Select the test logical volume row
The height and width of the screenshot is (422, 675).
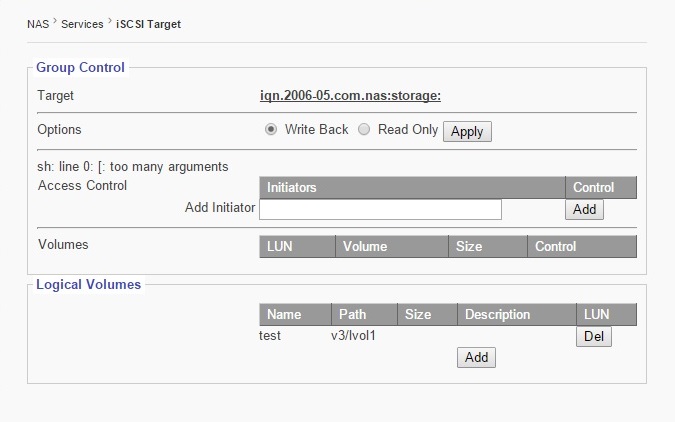coord(270,336)
